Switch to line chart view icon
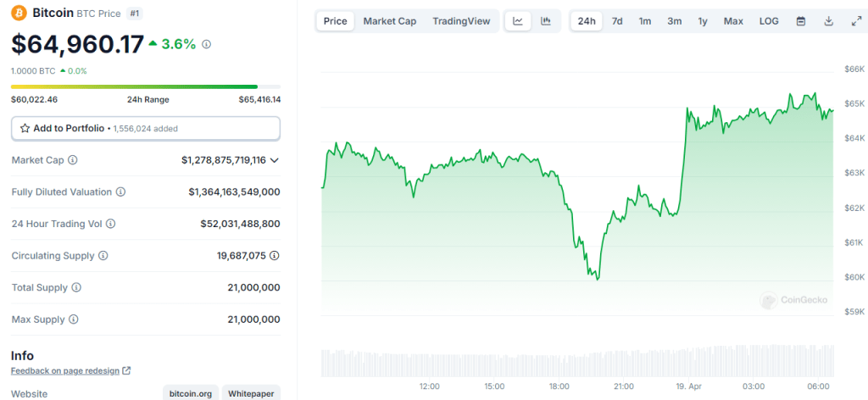868x400 pixels. [518, 21]
